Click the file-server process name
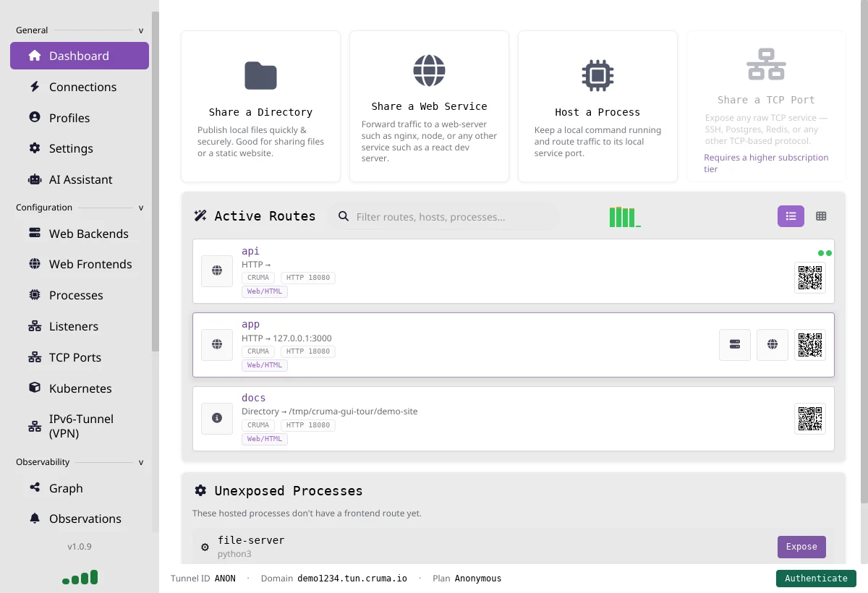This screenshot has width=868, height=593. pyautogui.click(x=251, y=540)
